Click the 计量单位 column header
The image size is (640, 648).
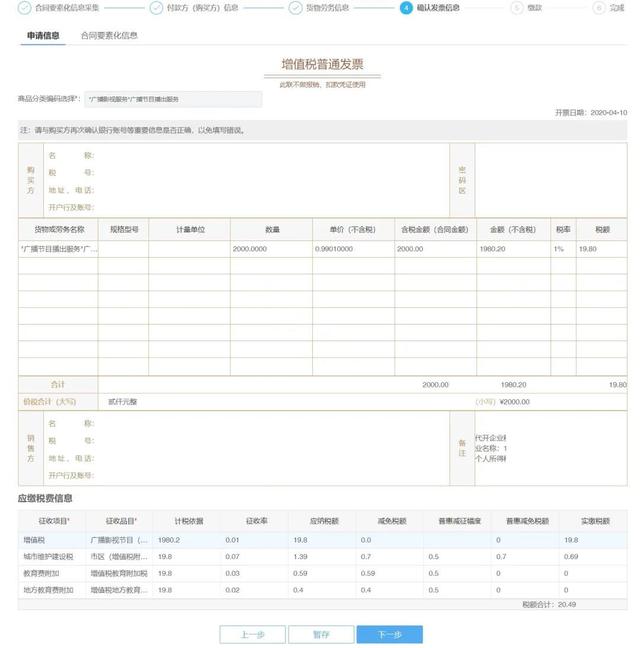[190, 229]
